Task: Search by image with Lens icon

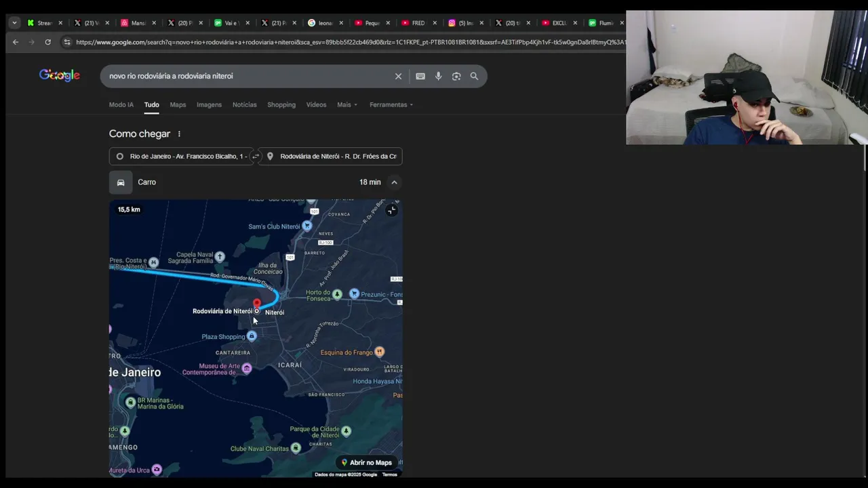Action: [456, 77]
